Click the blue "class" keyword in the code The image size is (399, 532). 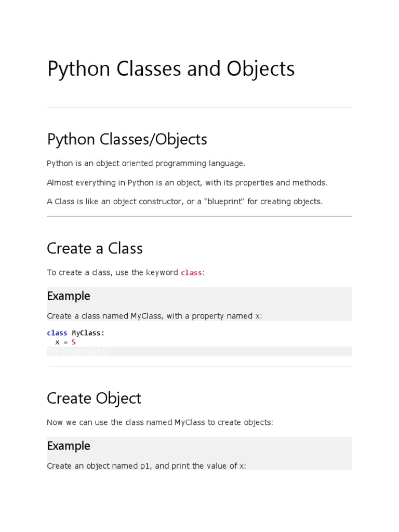click(x=57, y=333)
